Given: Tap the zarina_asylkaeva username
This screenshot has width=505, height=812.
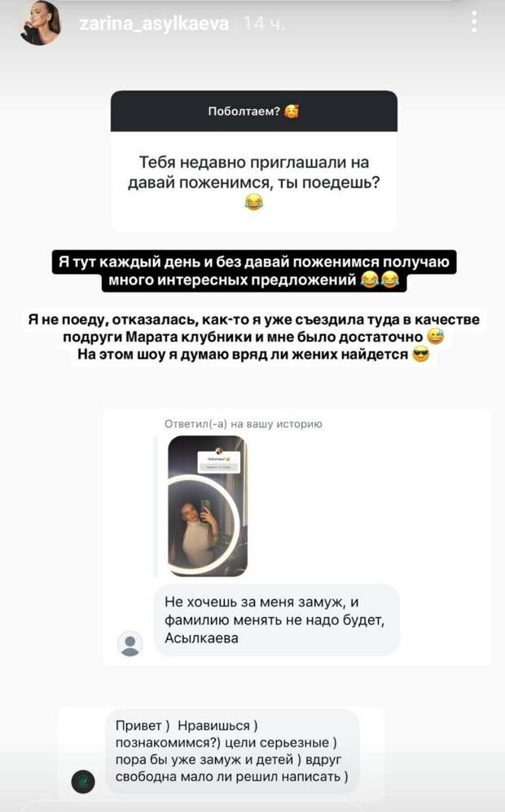Looking at the screenshot, I should (x=154, y=24).
